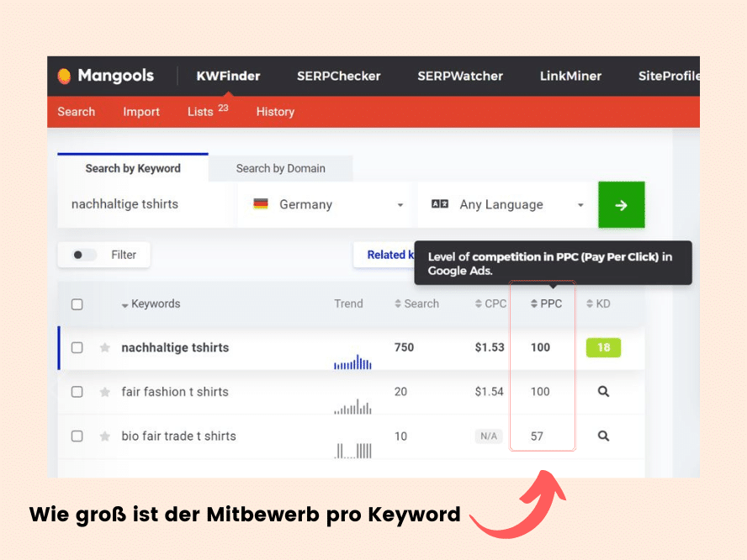
Task: Star the nachhaltige tshirts keyword
Action: tap(105, 347)
